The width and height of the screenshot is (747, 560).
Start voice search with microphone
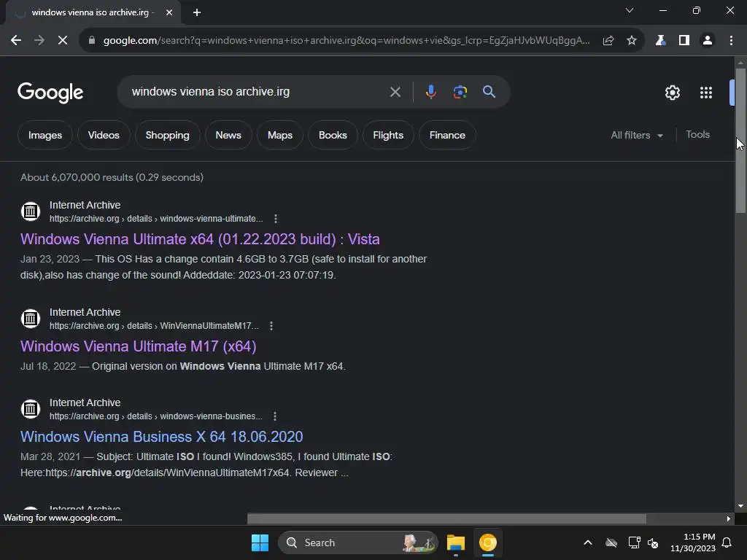(x=430, y=92)
